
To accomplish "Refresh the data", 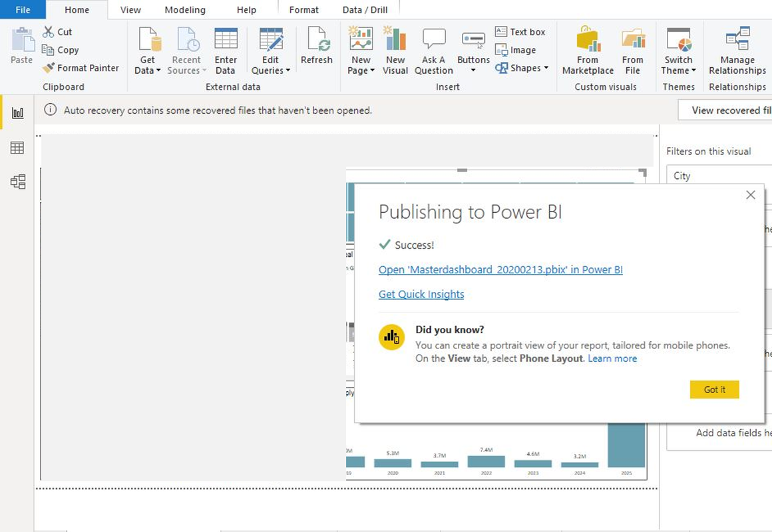I will (x=317, y=46).
